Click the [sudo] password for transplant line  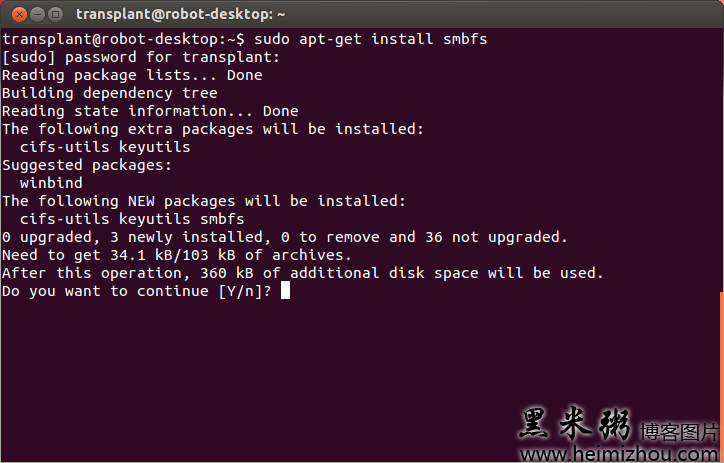pos(141,57)
